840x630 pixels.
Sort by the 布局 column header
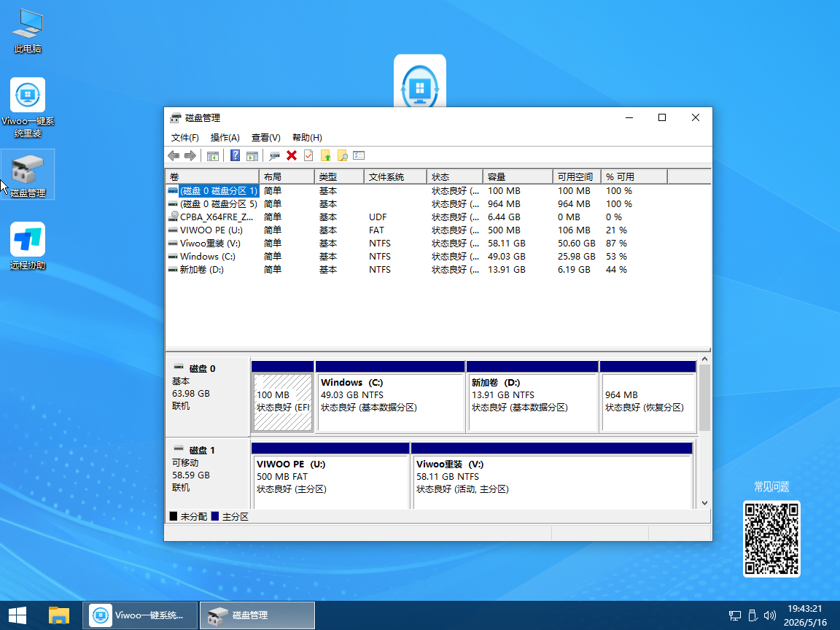pyautogui.click(x=287, y=176)
